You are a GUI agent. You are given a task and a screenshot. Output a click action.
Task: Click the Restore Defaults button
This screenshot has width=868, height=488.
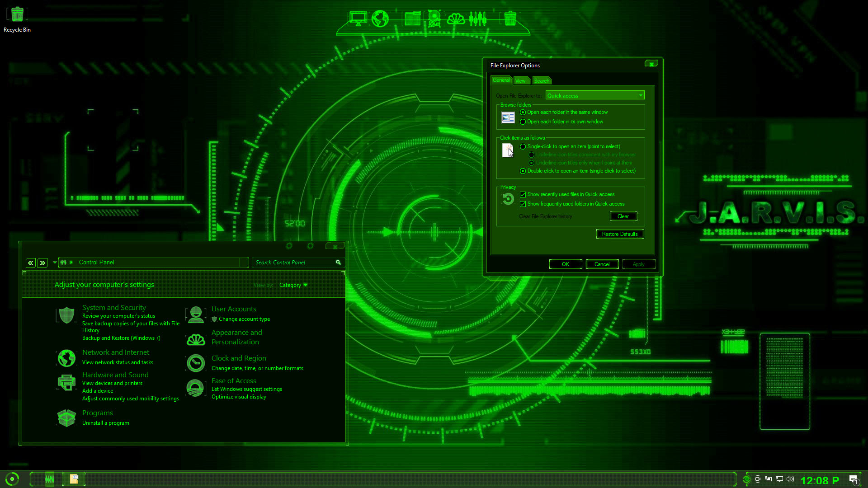pos(620,234)
